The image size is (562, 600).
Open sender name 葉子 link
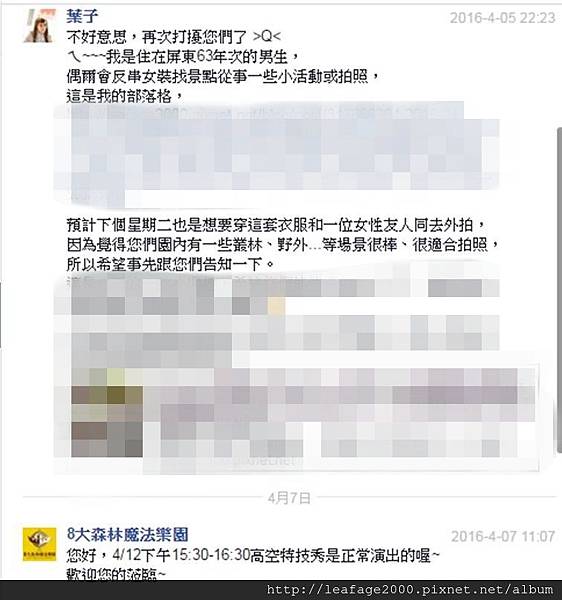pos(82,16)
